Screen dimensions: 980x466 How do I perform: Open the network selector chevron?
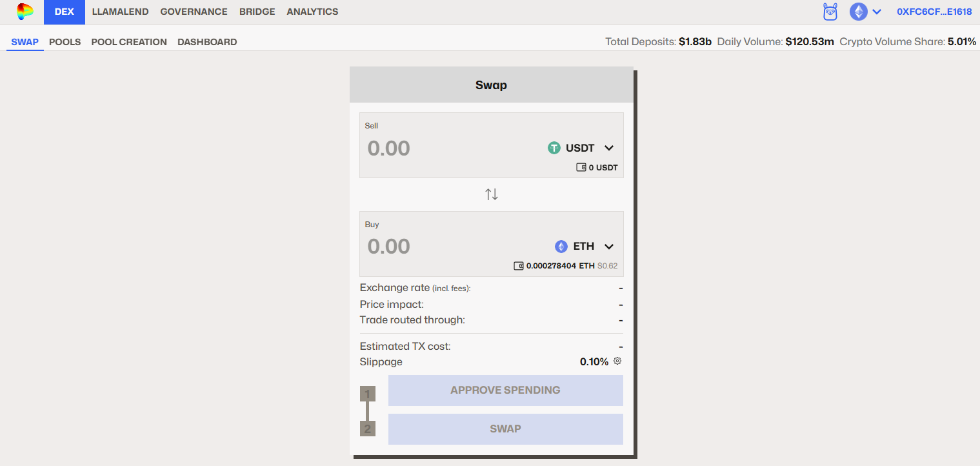click(x=877, y=12)
